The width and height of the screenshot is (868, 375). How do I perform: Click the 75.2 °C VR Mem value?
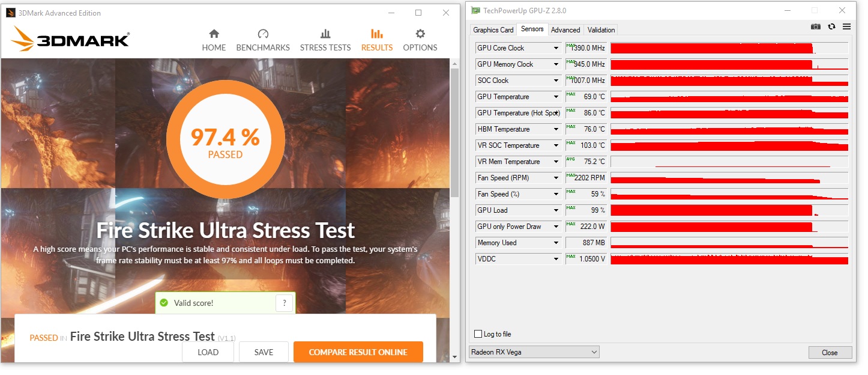[x=586, y=162]
